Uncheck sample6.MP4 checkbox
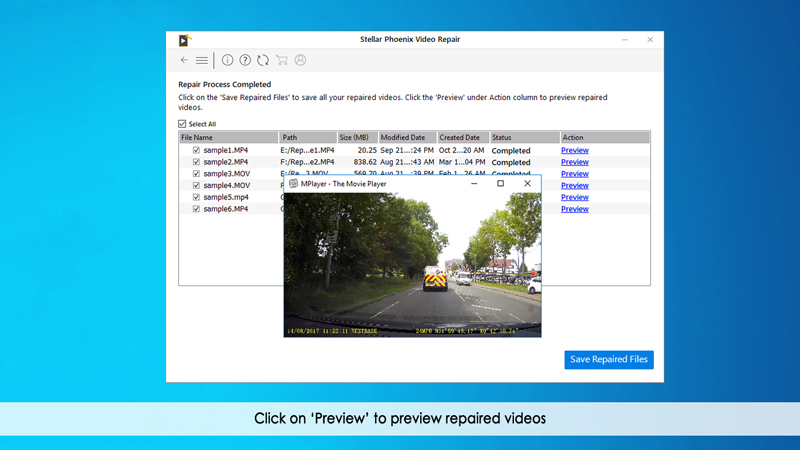 pyautogui.click(x=196, y=209)
